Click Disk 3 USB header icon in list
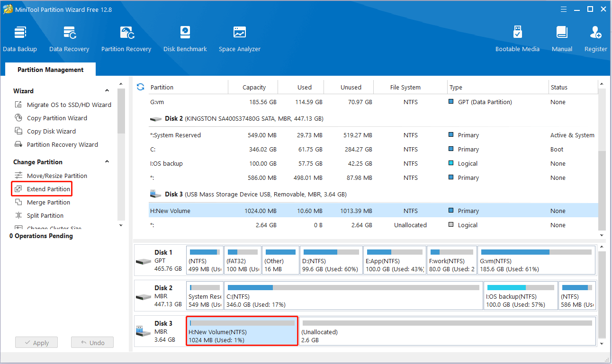Viewport: 612px width, 364px height. coord(156,194)
